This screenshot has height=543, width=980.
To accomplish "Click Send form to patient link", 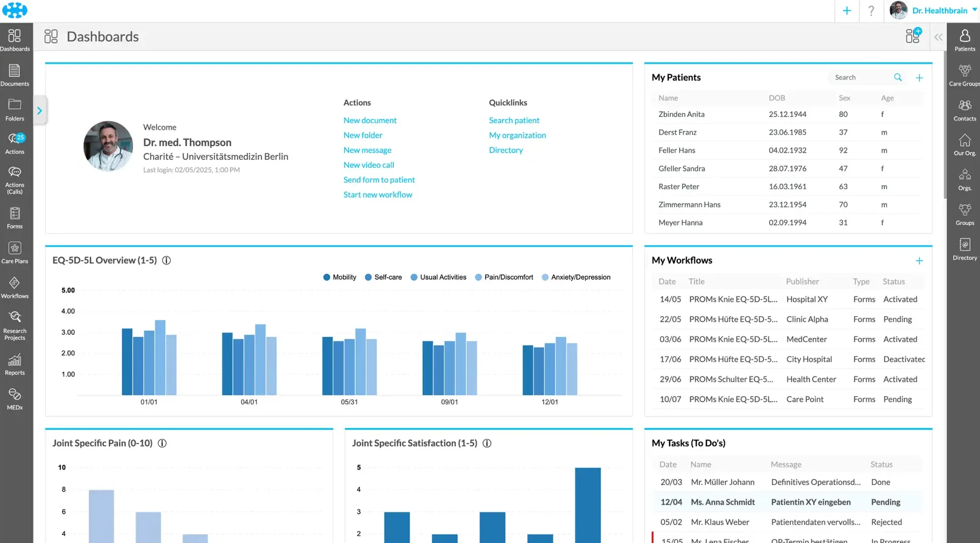I will point(379,180).
